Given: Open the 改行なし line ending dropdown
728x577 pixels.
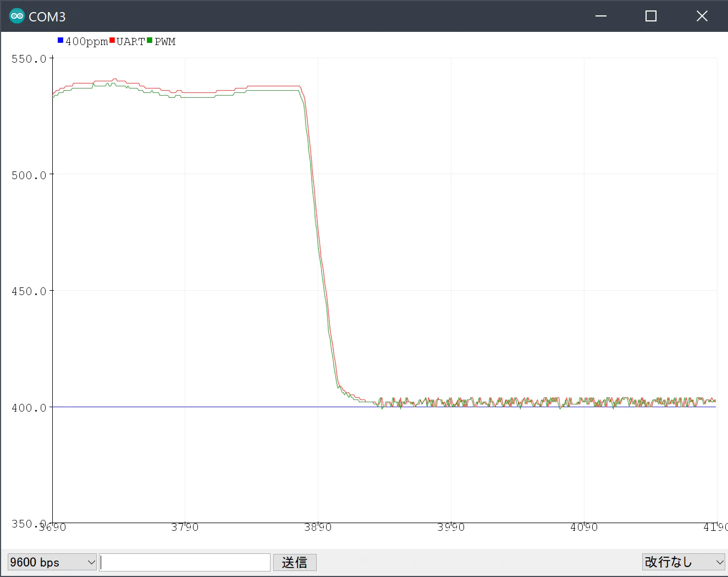Looking at the screenshot, I should (683, 562).
